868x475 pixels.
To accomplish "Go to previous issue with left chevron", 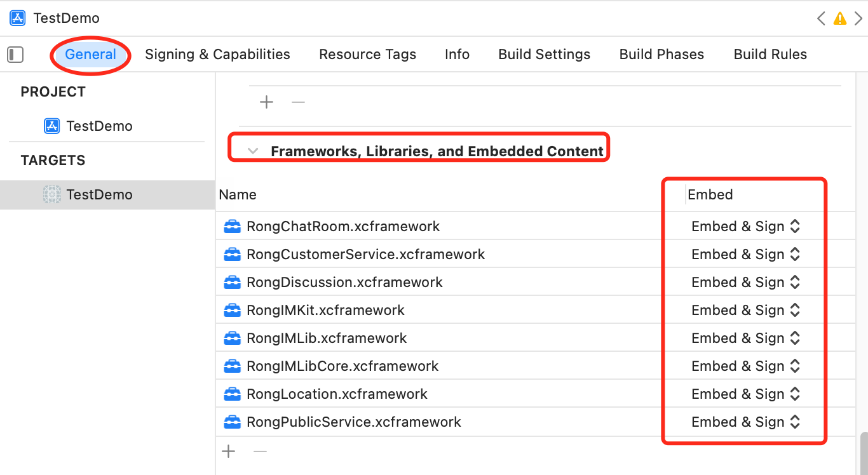I will 822,18.
